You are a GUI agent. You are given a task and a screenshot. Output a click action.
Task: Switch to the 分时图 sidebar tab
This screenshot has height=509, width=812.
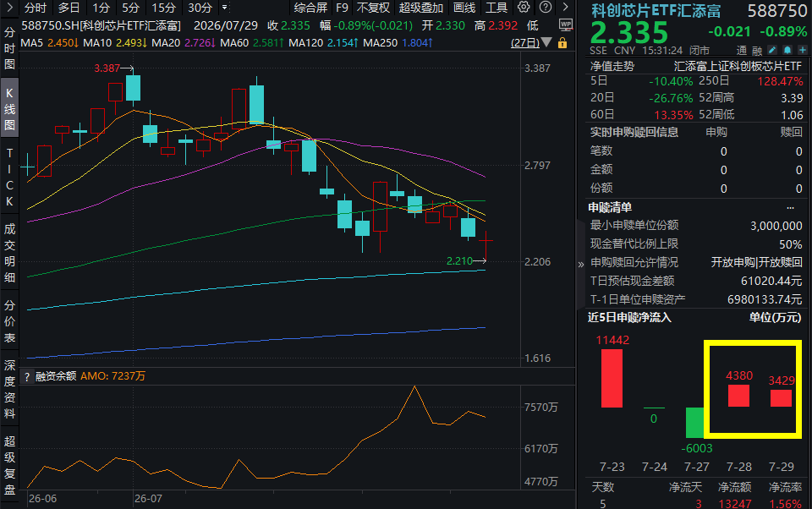point(9,49)
